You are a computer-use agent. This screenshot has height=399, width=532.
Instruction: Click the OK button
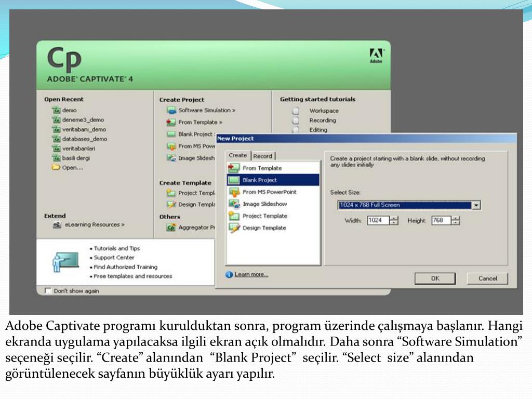(435, 278)
